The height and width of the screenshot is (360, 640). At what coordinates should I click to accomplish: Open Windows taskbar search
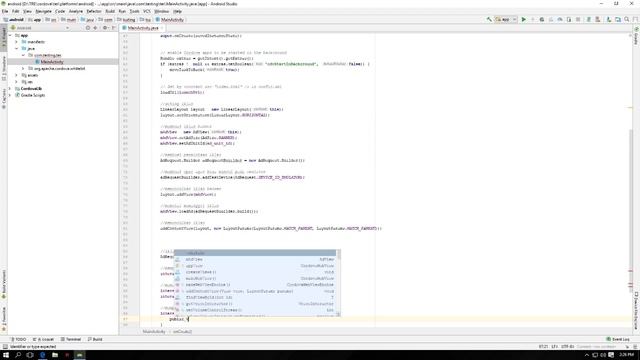click(18, 355)
